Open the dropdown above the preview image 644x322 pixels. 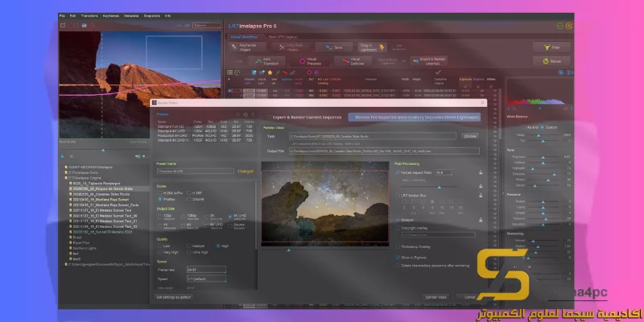point(207,26)
